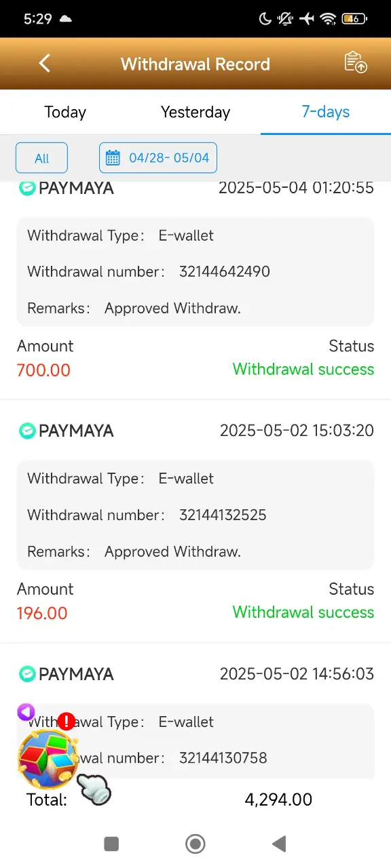This screenshot has height=868, width=391.
Task: Tap the back arrow in header
Action: coord(45,63)
